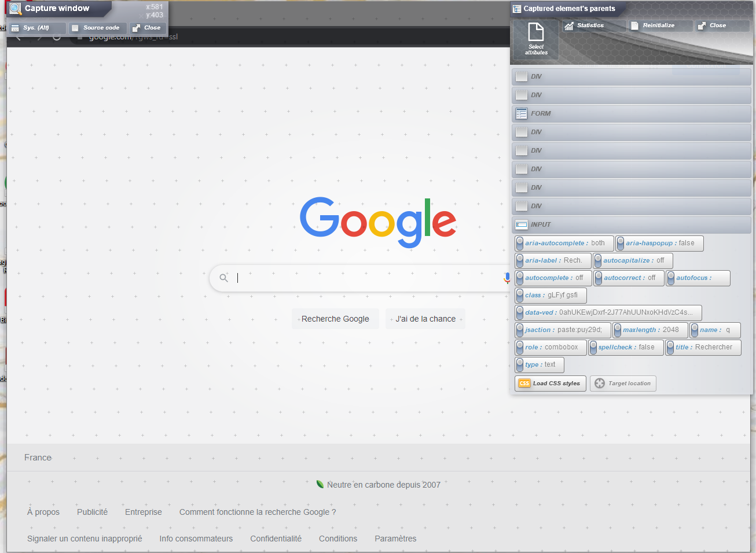756x553 pixels.
Task: Toggle the autofocus attribute
Action: click(x=698, y=278)
